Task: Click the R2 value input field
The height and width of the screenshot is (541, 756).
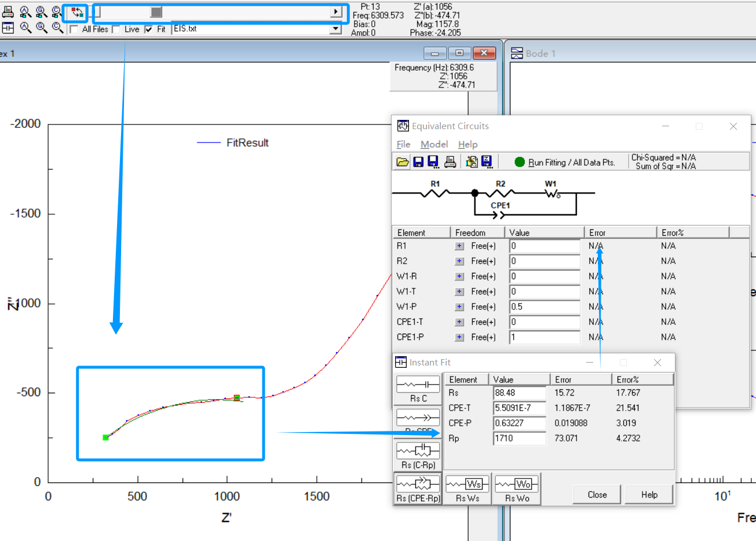Action: pyautogui.click(x=545, y=261)
